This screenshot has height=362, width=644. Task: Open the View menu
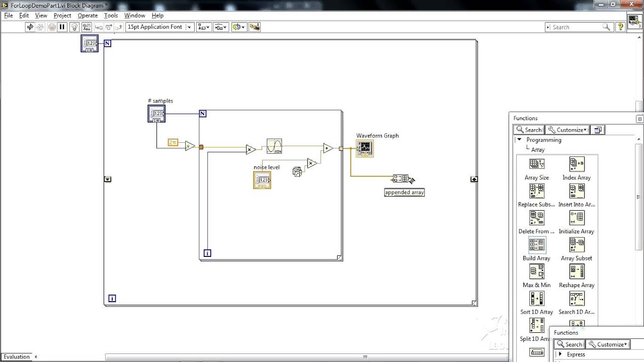(41, 16)
